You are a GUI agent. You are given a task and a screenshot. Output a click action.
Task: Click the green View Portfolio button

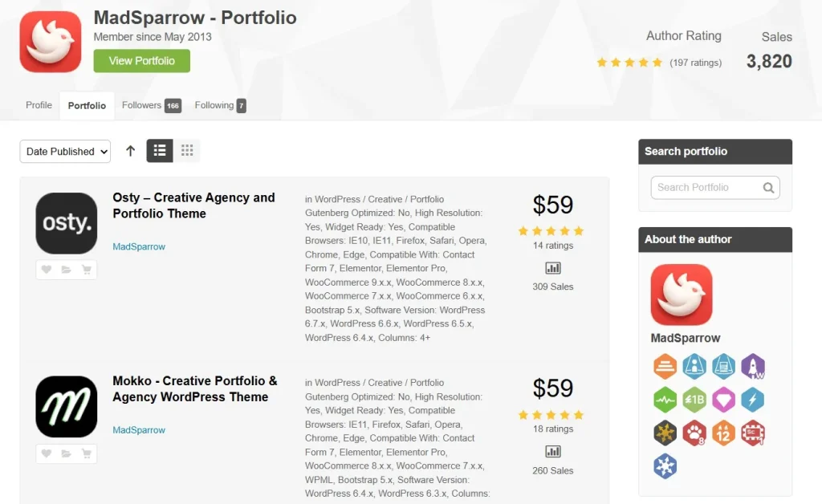141,61
